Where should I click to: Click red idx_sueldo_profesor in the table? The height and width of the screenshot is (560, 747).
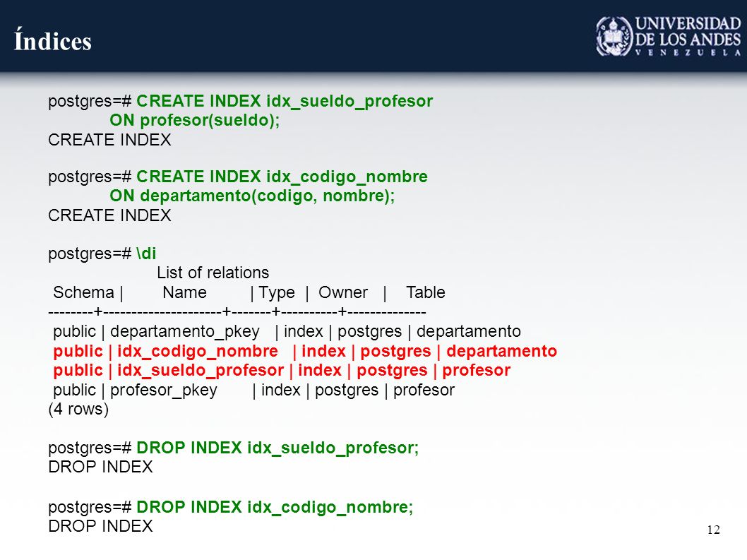click(x=200, y=370)
